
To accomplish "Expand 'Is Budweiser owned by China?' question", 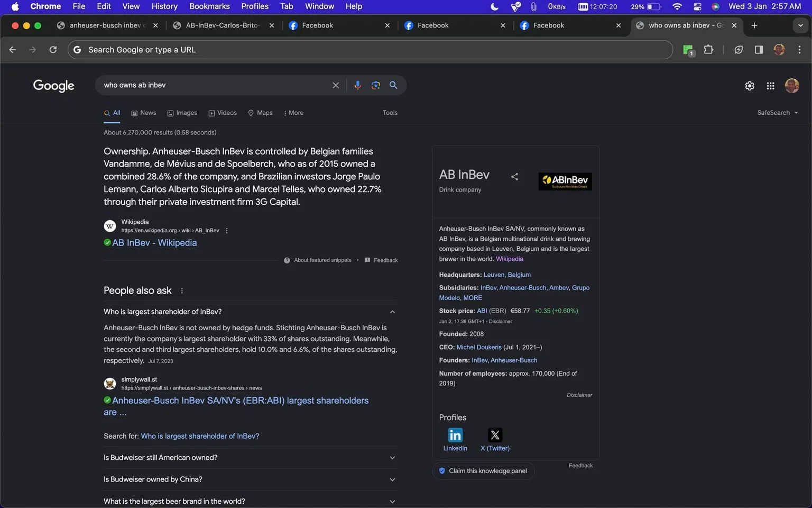I will point(251,479).
